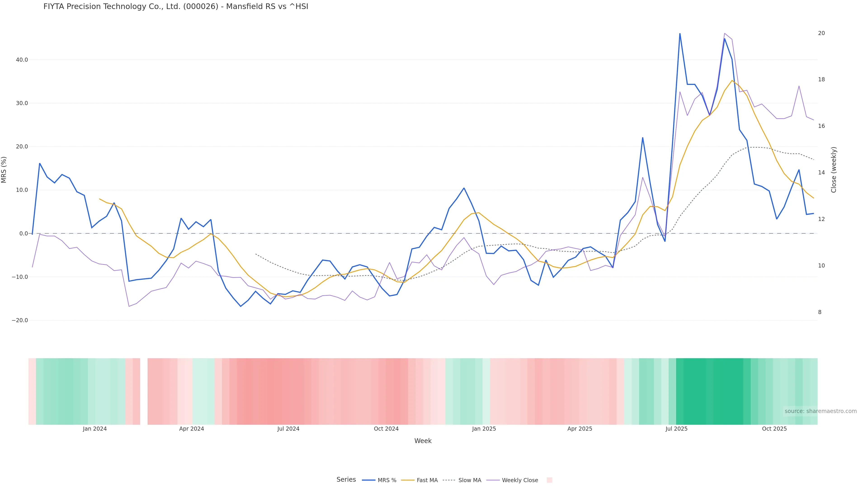Click the dotted Slow MA legend line icon
This screenshot has width=868, height=488.
pos(449,480)
